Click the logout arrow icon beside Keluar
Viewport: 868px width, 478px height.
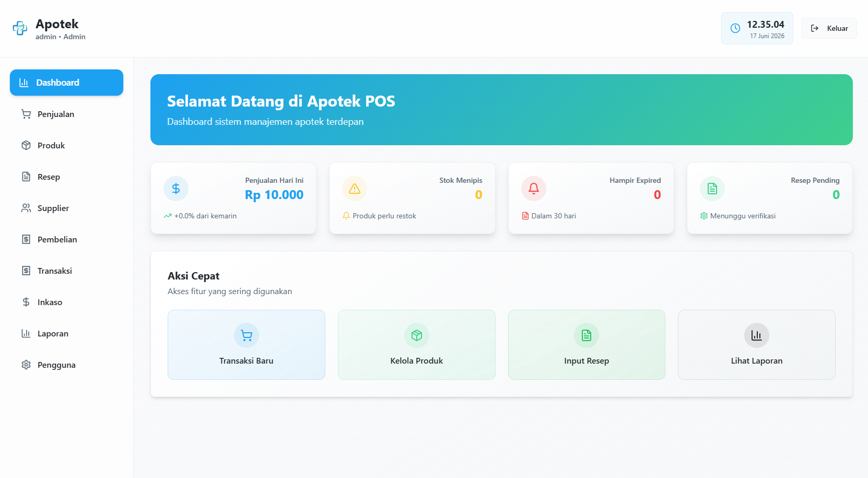pos(815,28)
